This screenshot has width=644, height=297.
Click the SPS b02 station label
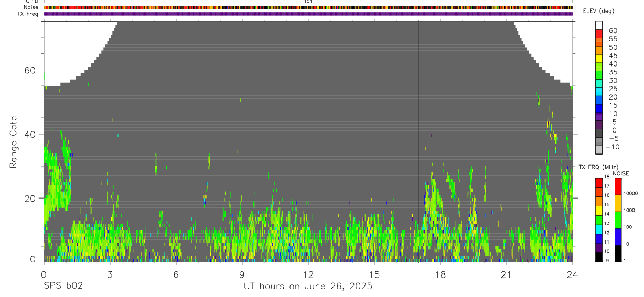tap(63, 286)
